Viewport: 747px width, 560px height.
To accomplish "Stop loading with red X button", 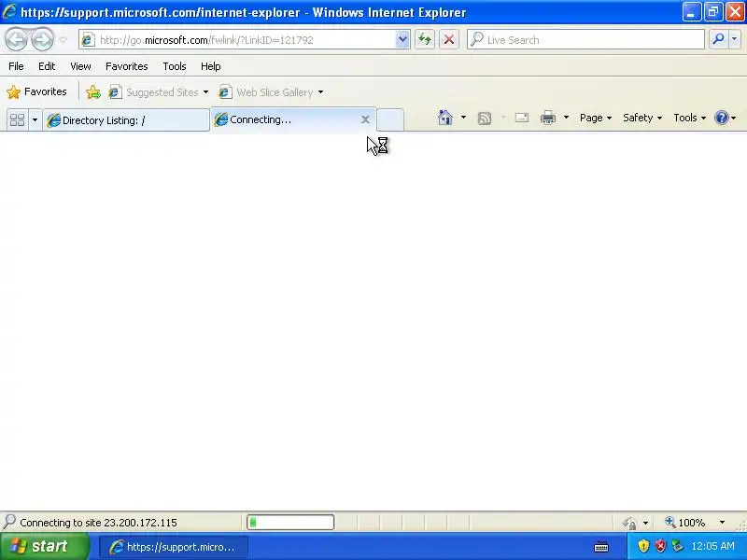I will tap(449, 40).
